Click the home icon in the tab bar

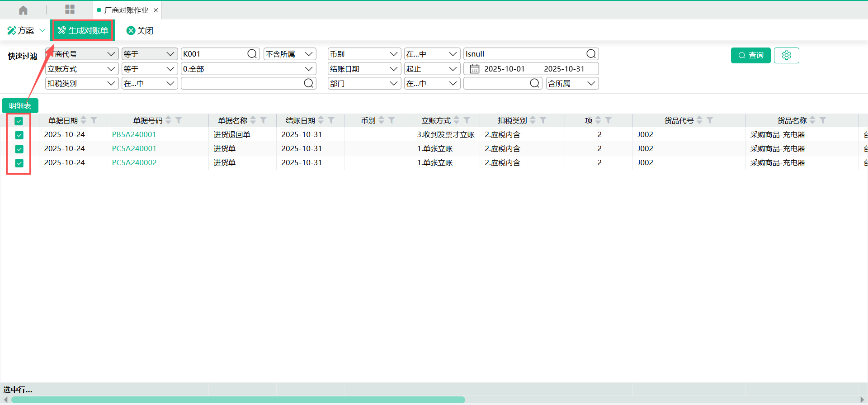pyautogui.click(x=23, y=10)
